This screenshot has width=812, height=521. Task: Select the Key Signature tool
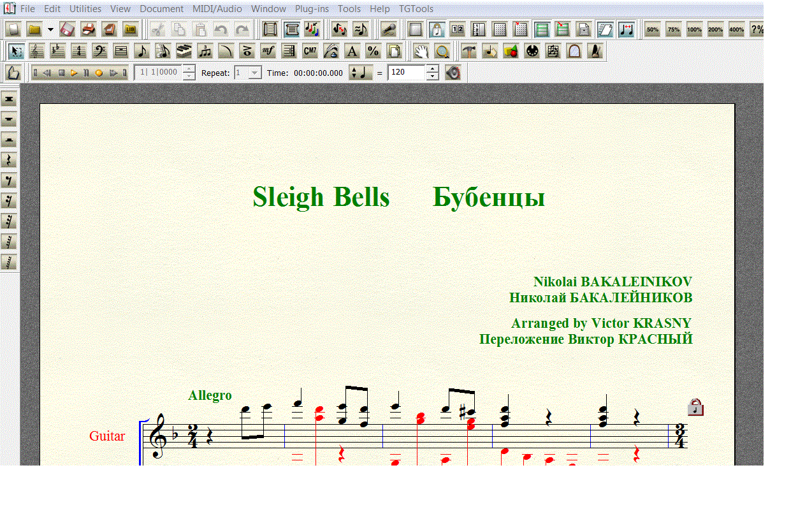tap(58, 51)
